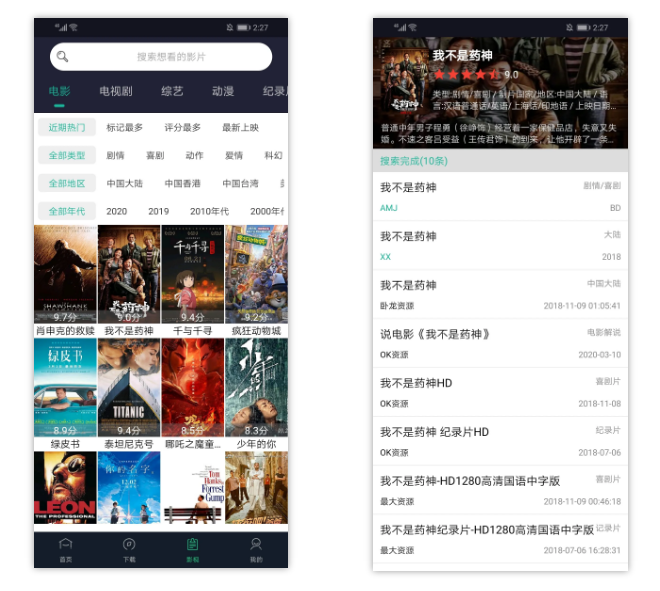This screenshot has height=591, width=660.
Task: Click the 搜索完成(10条) status label
Action: coord(414,161)
